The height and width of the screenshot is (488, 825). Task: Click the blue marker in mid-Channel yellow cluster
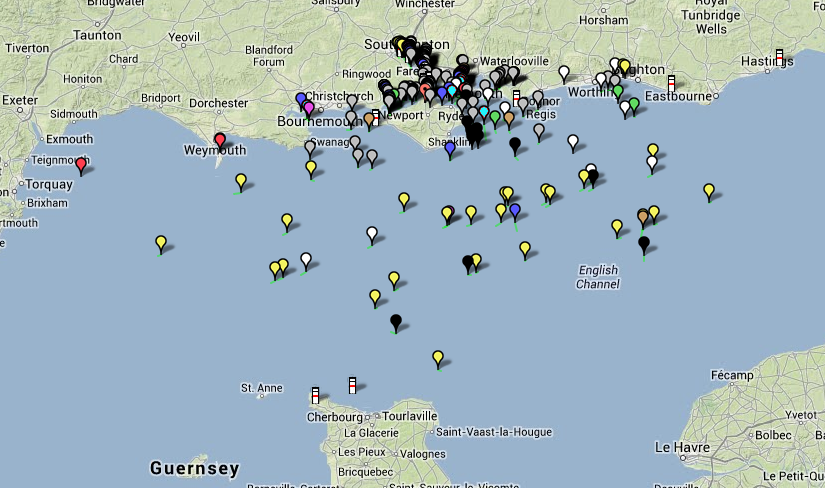[x=515, y=213]
